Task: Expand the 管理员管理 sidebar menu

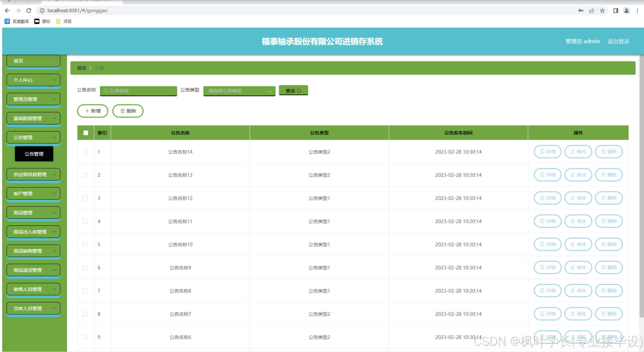Action: pos(33,99)
